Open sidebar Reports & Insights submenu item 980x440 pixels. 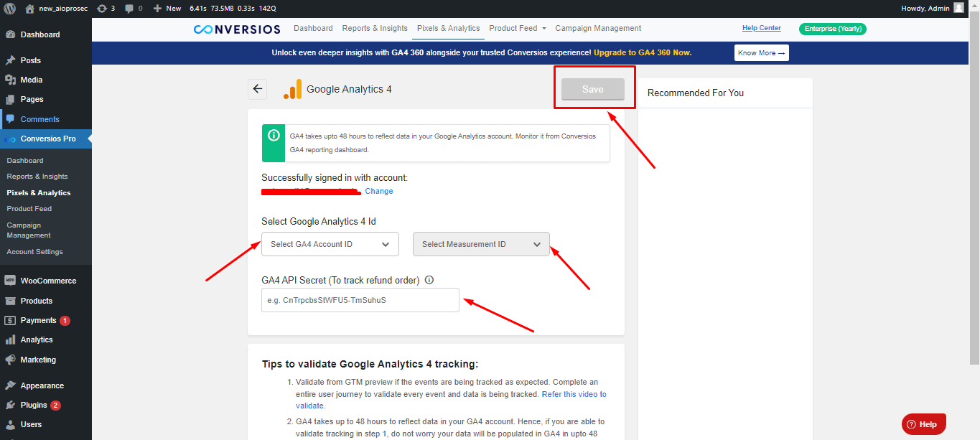37,177
